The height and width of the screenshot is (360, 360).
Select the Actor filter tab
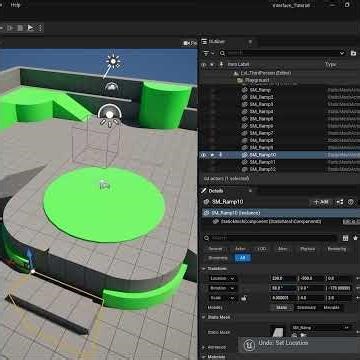pos(240,249)
